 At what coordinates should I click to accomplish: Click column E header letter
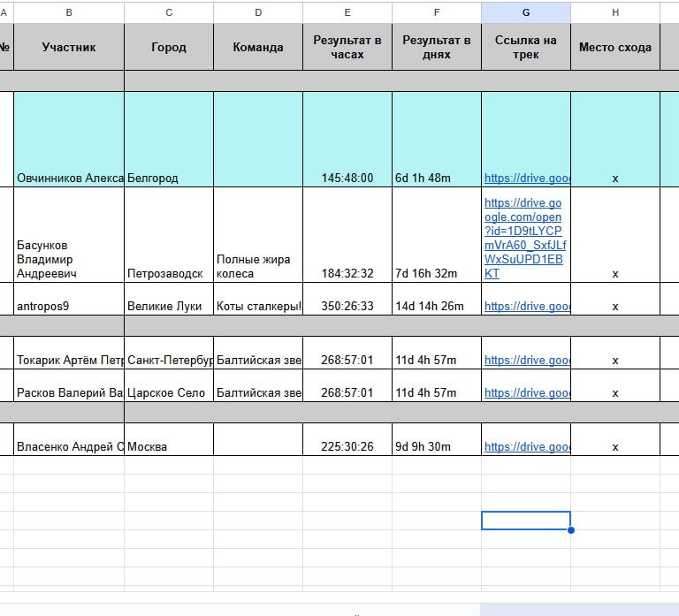[x=347, y=12]
